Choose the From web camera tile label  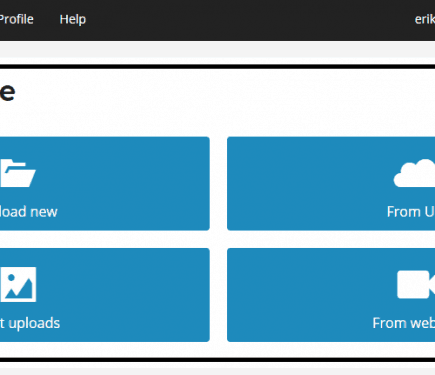click(x=404, y=323)
